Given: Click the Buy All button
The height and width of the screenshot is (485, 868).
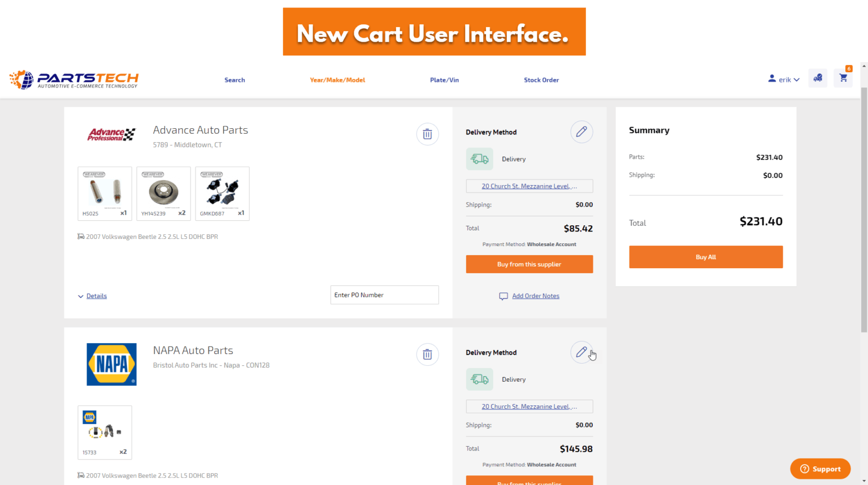Looking at the screenshot, I should pyautogui.click(x=706, y=257).
